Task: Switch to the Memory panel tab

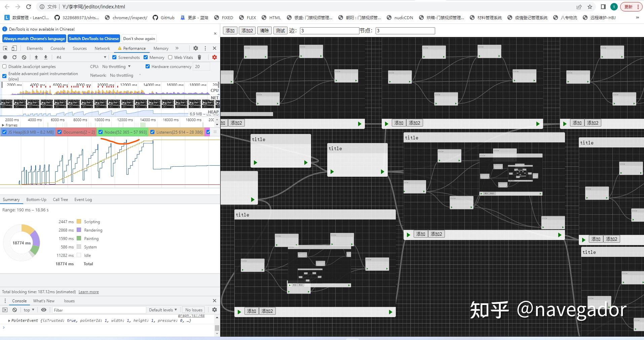Action: 160,48
